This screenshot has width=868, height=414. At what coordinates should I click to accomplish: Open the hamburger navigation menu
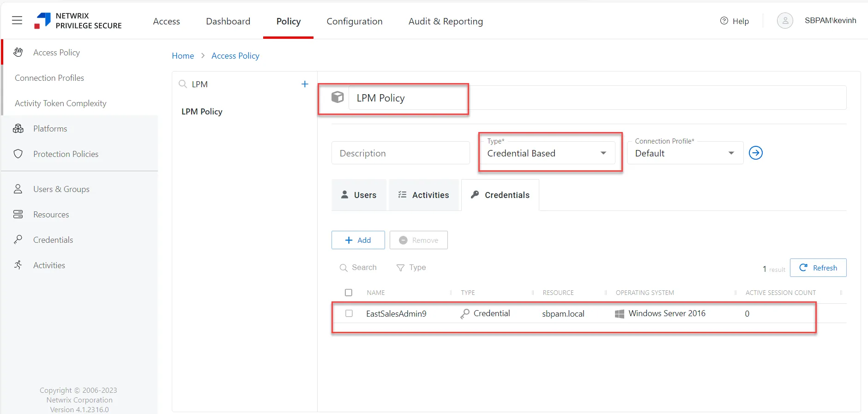click(17, 20)
